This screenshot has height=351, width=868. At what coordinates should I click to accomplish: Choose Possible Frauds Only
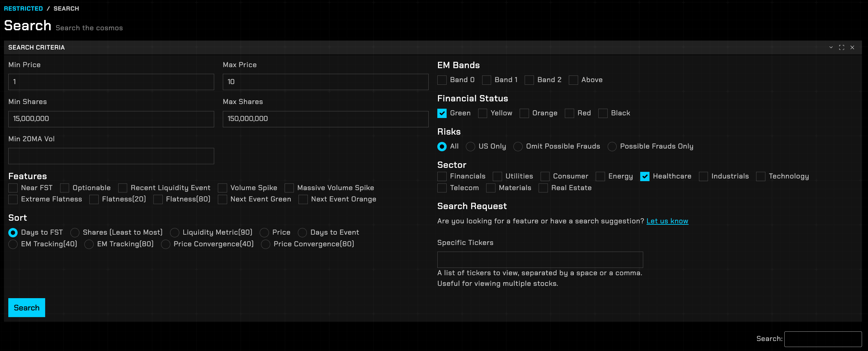(612, 146)
